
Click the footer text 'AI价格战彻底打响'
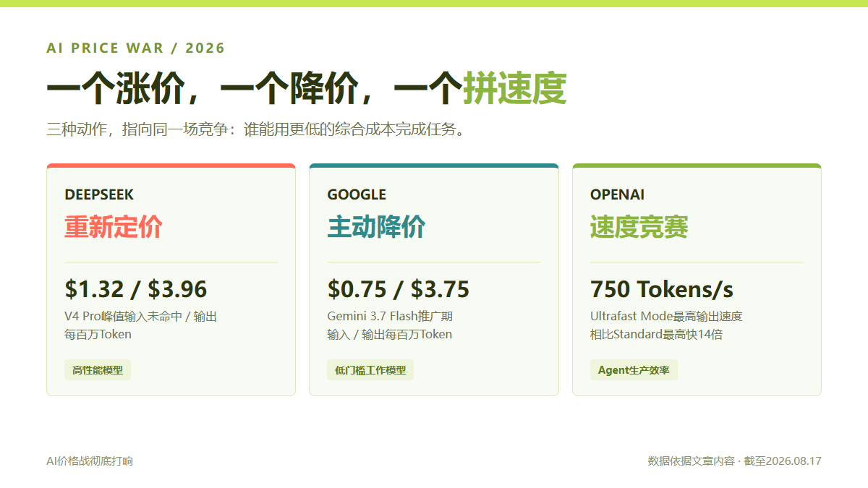pos(90,461)
